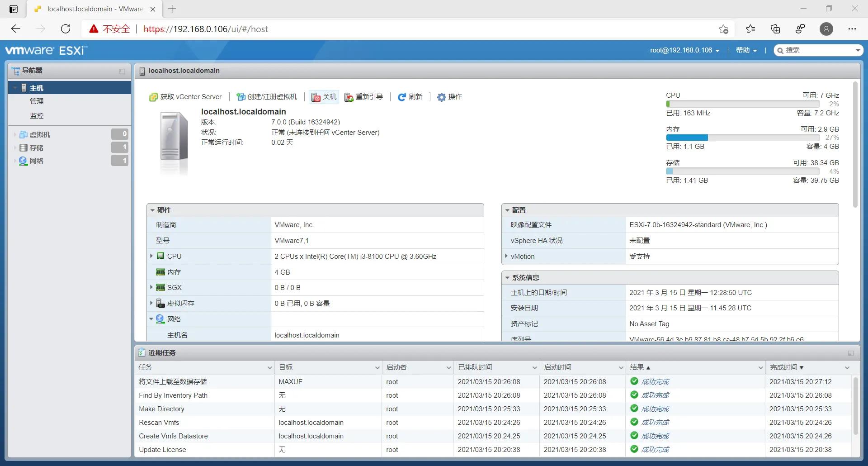
Task: Open the browser settings ellipsis menu
Action: (x=852, y=29)
